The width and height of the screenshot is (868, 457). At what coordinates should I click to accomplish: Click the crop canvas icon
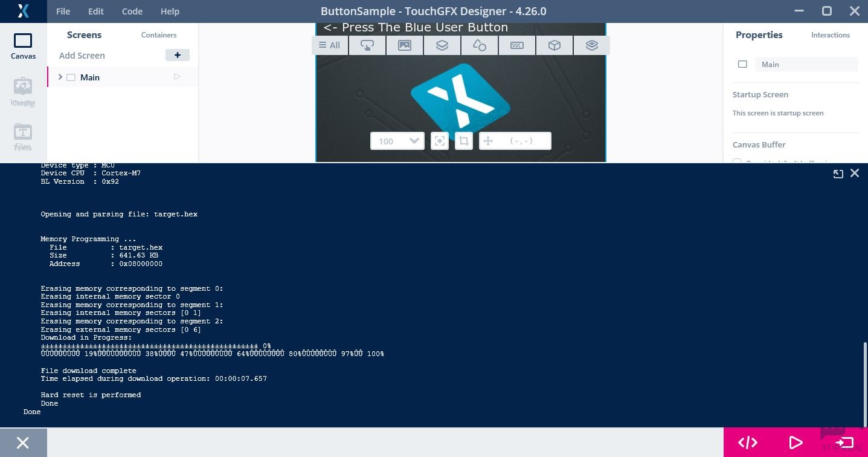[464, 141]
